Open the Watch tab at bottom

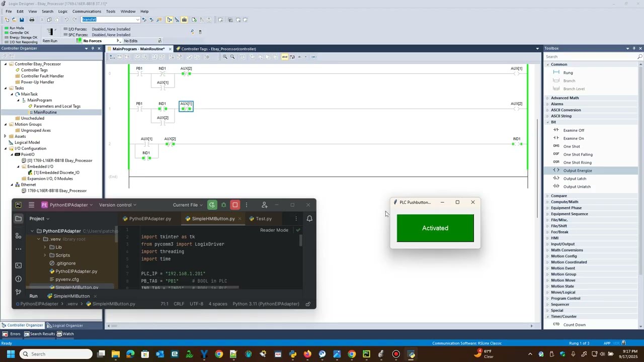click(x=65, y=334)
